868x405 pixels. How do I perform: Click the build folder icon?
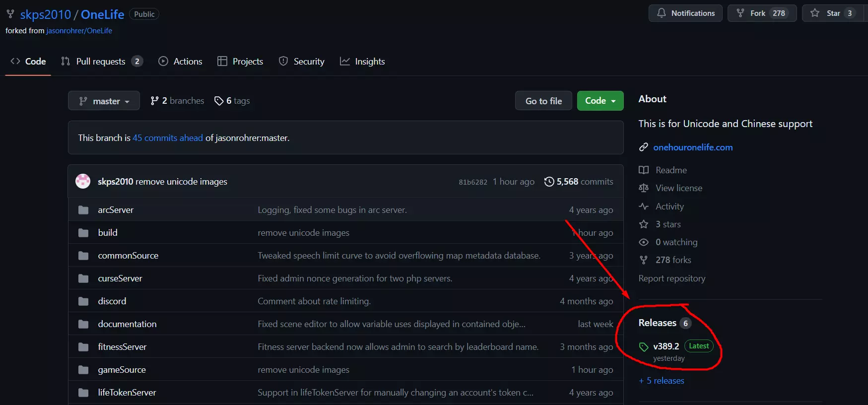pos(83,233)
